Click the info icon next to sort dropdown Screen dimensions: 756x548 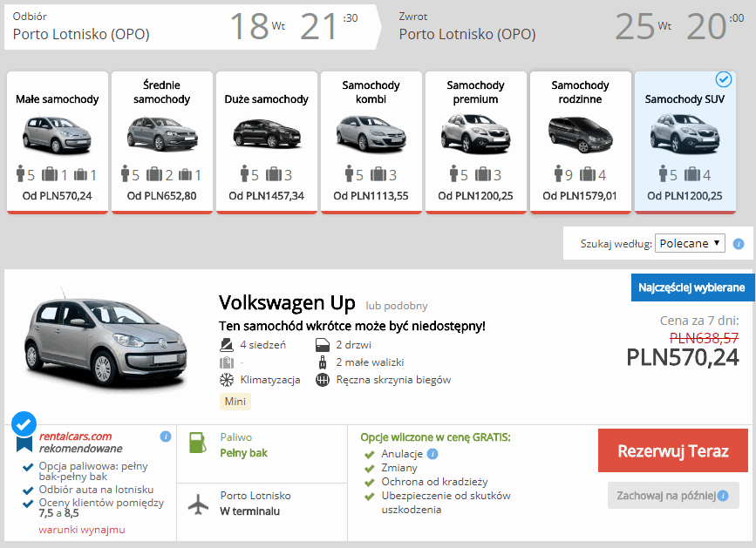tap(739, 244)
